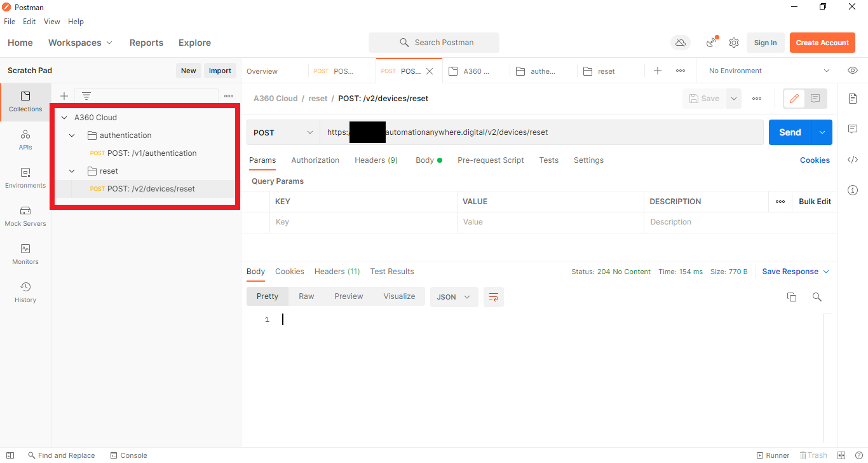Open the request three-dot options beside Save

[757, 99]
